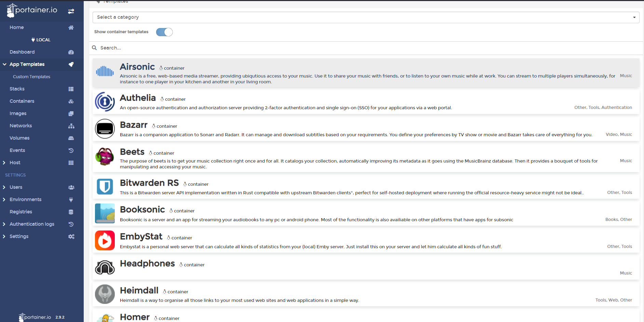Expand the Settings chevron
The image size is (644, 322).
[x=4, y=237]
